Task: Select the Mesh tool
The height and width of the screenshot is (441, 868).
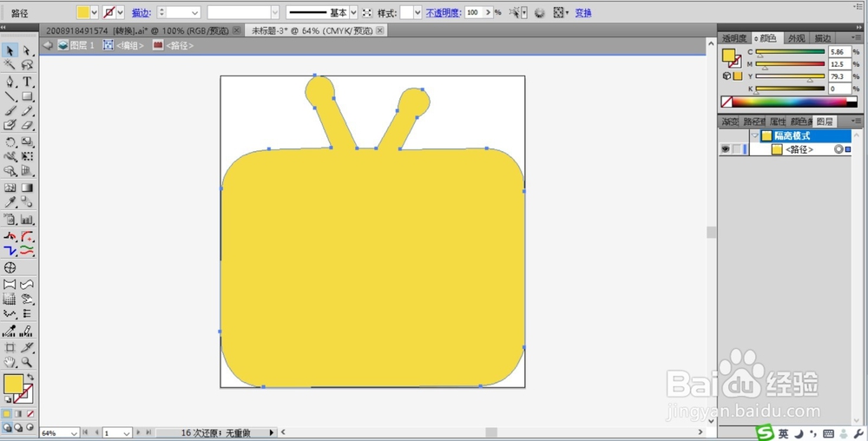Action: coord(10,188)
